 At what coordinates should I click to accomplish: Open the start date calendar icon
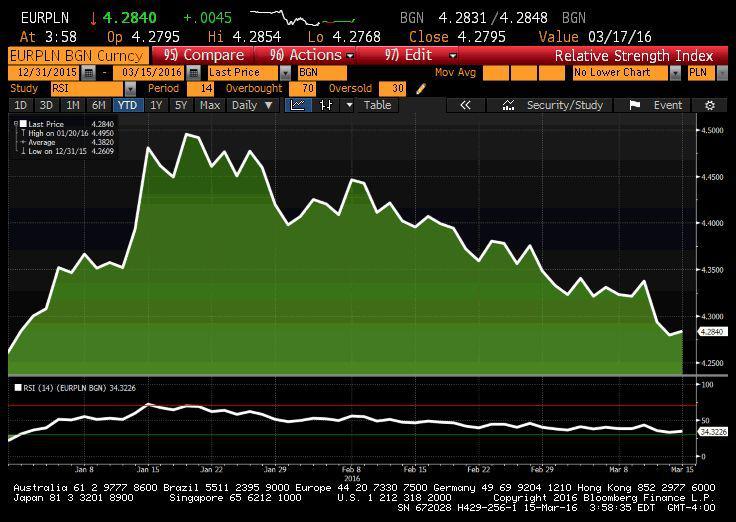point(89,73)
